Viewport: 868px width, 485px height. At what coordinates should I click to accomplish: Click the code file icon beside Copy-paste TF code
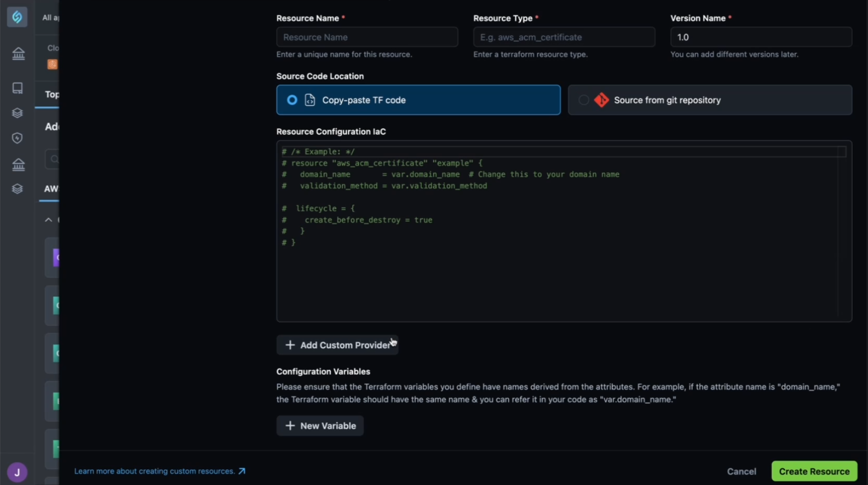[x=310, y=100]
